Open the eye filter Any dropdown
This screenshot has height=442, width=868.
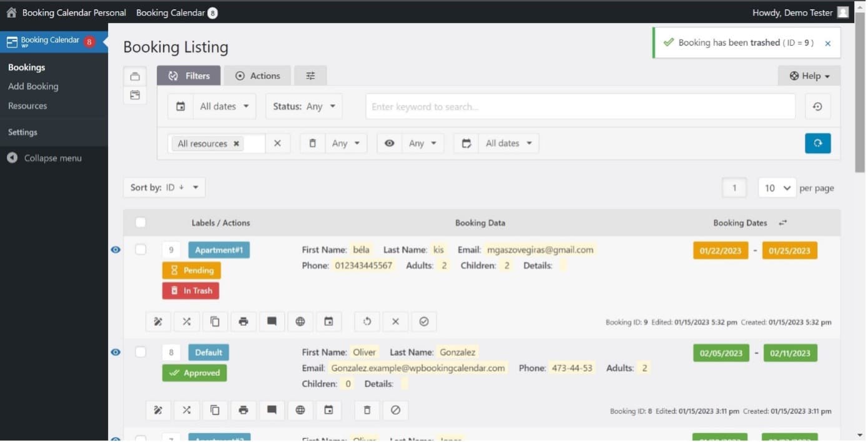click(423, 144)
